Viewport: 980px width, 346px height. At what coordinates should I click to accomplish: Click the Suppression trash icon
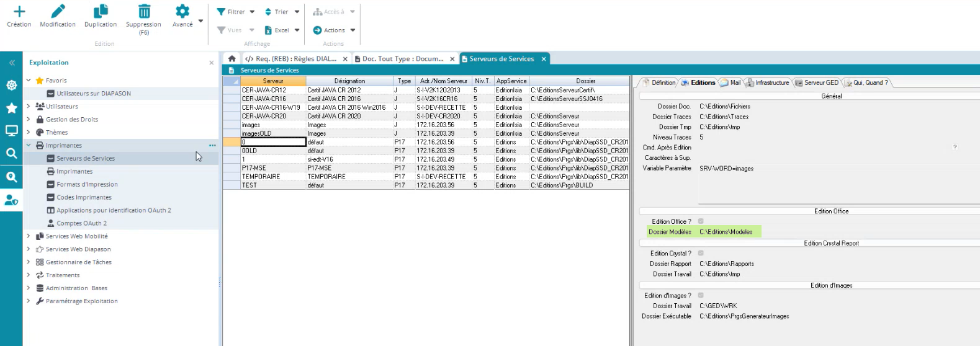tap(143, 12)
